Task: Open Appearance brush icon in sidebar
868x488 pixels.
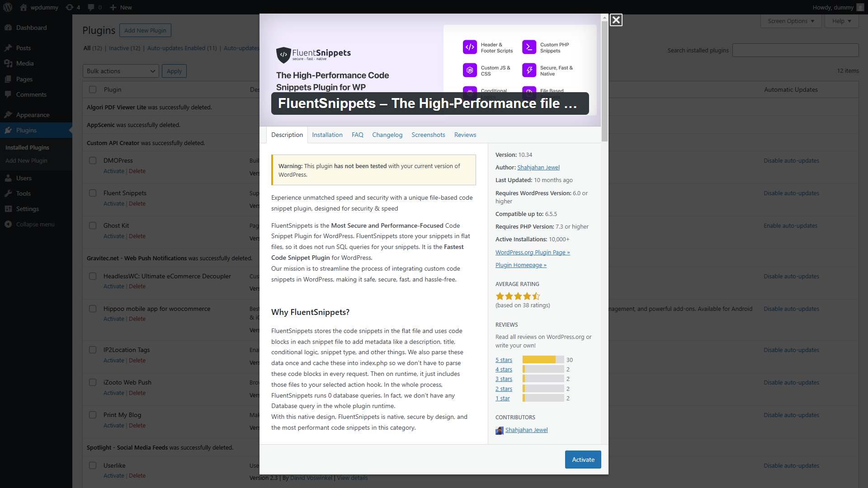Action: (8, 115)
